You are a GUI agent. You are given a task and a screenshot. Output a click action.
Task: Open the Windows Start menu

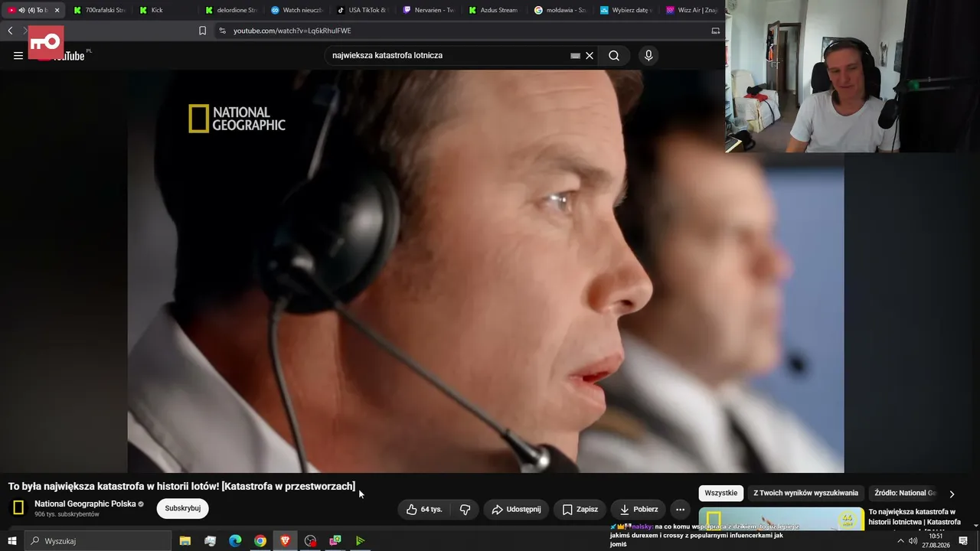(x=11, y=541)
